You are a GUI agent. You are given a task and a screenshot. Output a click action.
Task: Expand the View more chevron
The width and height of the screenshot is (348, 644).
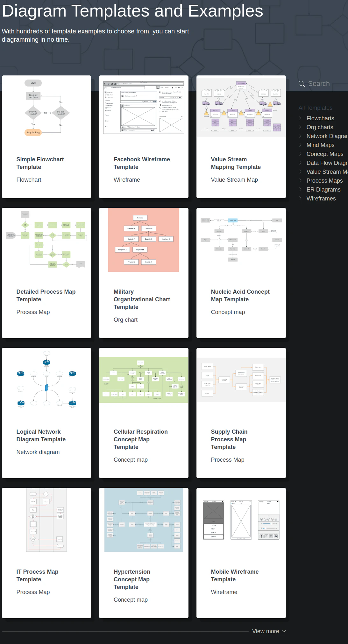point(284,631)
